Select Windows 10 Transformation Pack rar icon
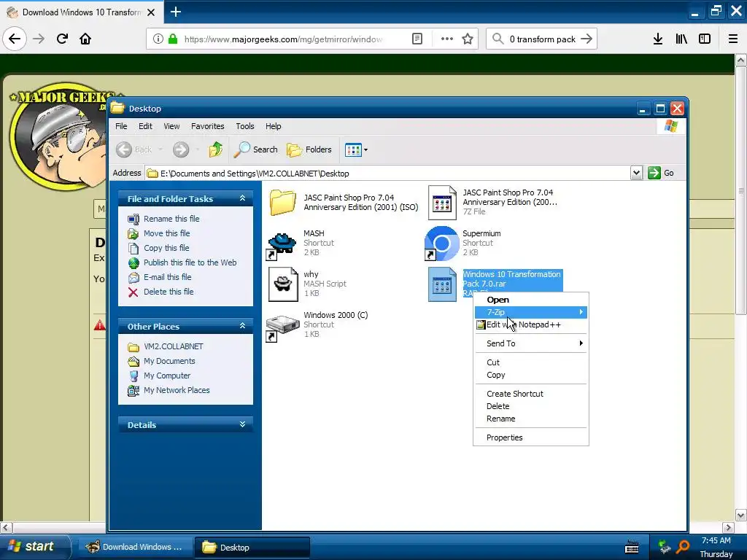This screenshot has height=560, width=747. [441, 284]
